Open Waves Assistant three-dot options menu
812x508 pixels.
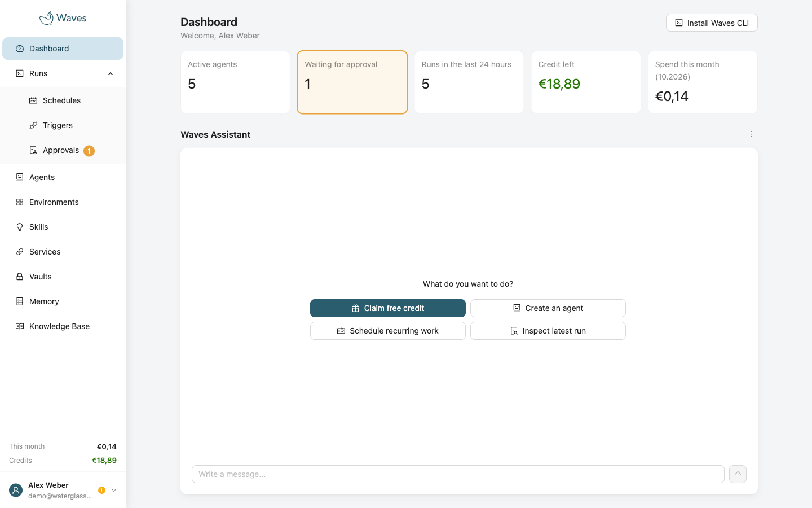click(x=751, y=134)
